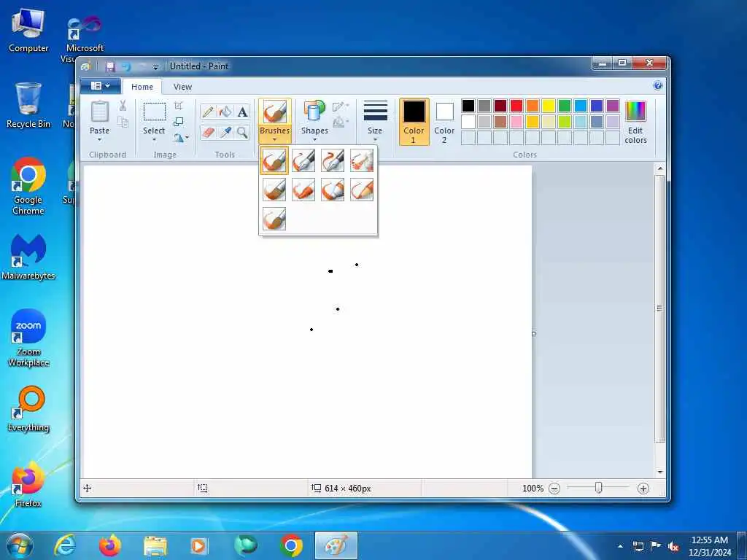
Task: Click the volume speaker tray icon
Action: [673, 547]
